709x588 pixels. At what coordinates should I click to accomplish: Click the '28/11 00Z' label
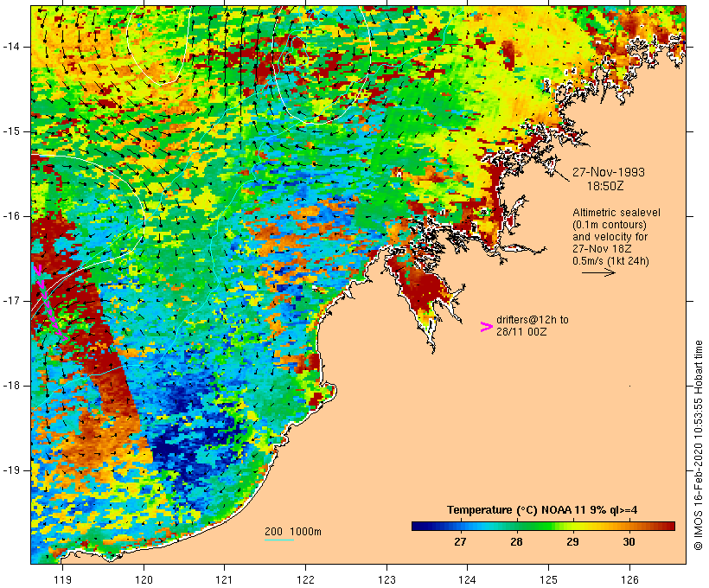click(x=521, y=331)
